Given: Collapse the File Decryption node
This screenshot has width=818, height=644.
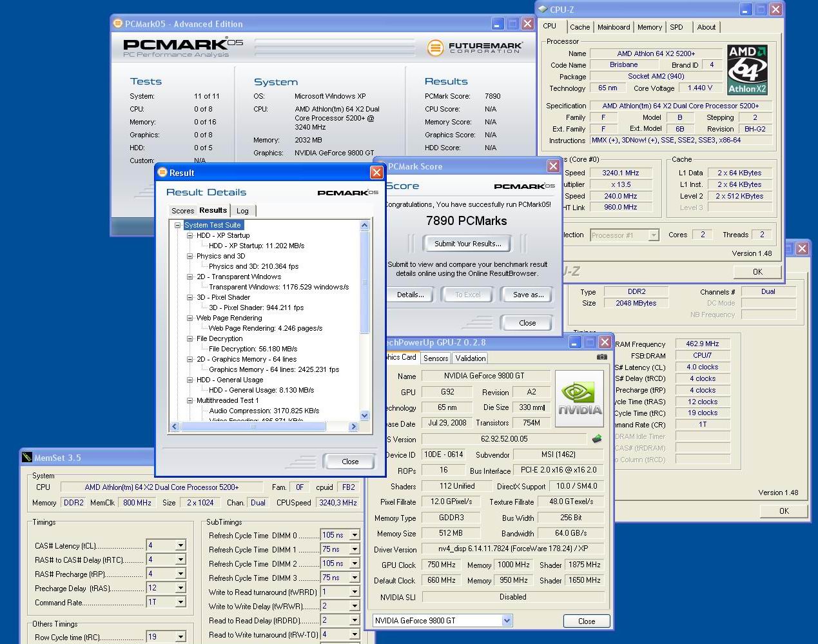Looking at the screenshot, I should click(190, 338).
